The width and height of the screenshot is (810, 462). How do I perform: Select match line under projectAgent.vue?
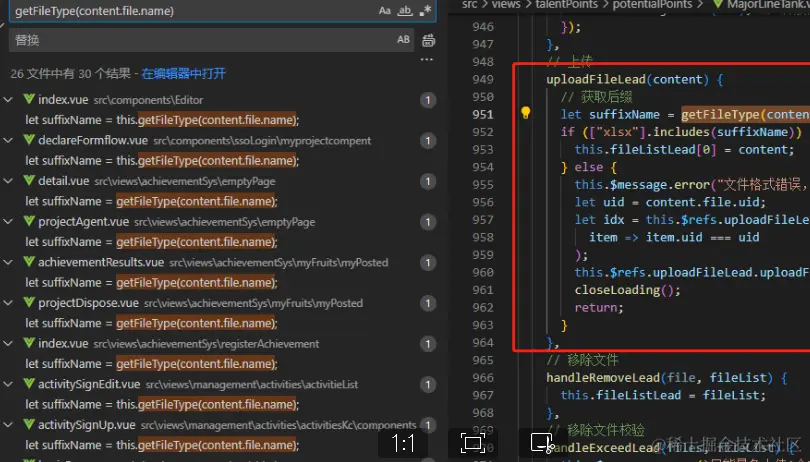click(x=151, y=242)
